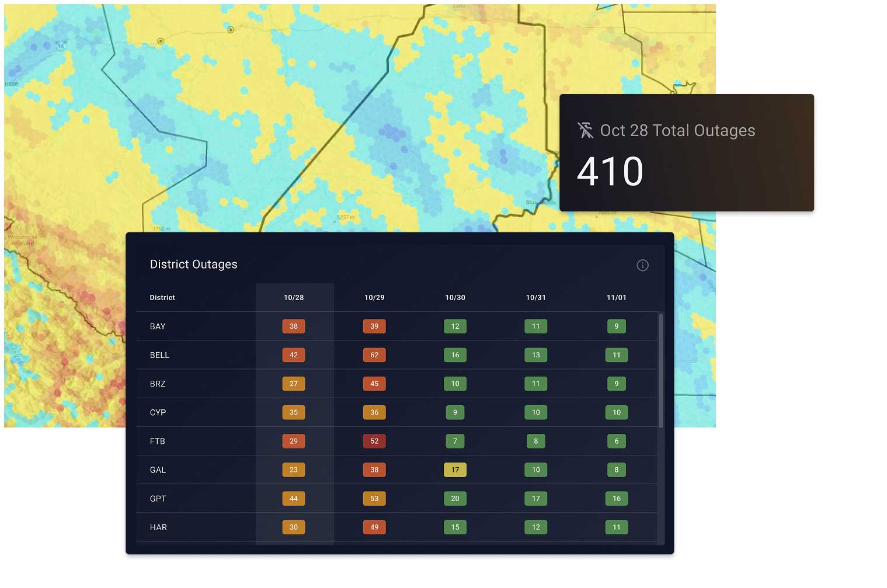887x588 pixels.
Task: Click BELL's 62 outage badge for 10/29
Action: (374, 355)
